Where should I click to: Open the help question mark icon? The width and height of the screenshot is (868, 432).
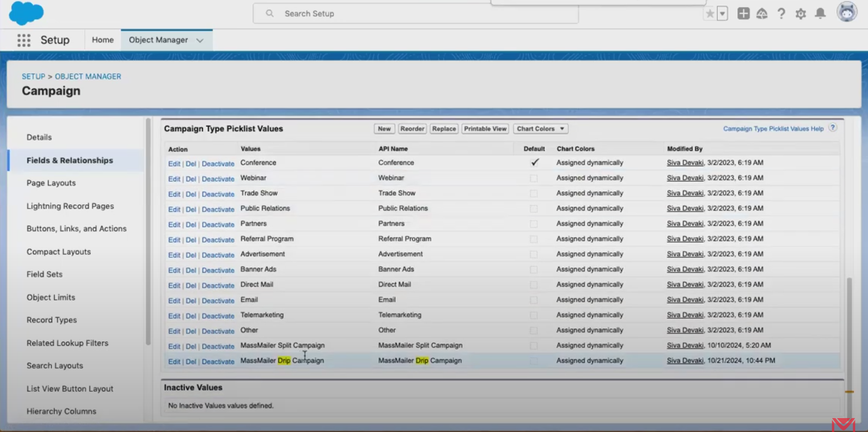point(781,14)
